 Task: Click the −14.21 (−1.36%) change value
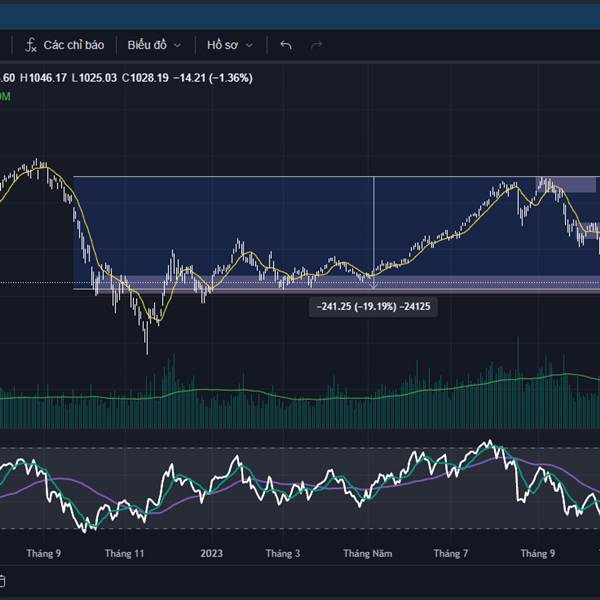(213, 78)
